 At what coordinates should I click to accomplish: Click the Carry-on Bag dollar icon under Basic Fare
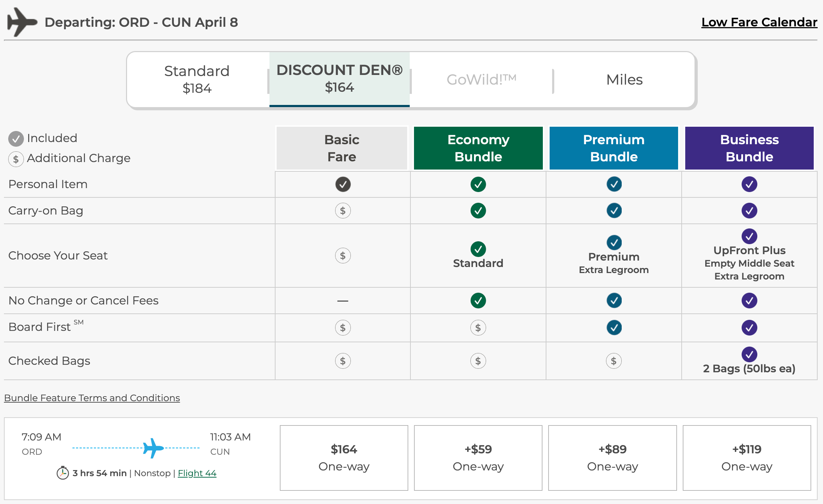click(343, 211)
